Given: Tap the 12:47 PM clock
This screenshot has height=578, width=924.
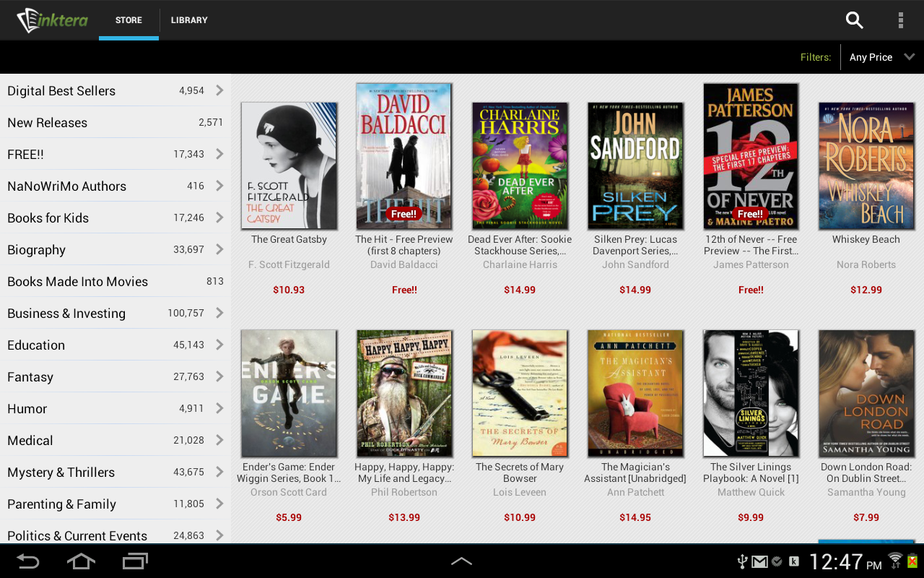Looking at the screenshot, I should [x=845, y=561].
